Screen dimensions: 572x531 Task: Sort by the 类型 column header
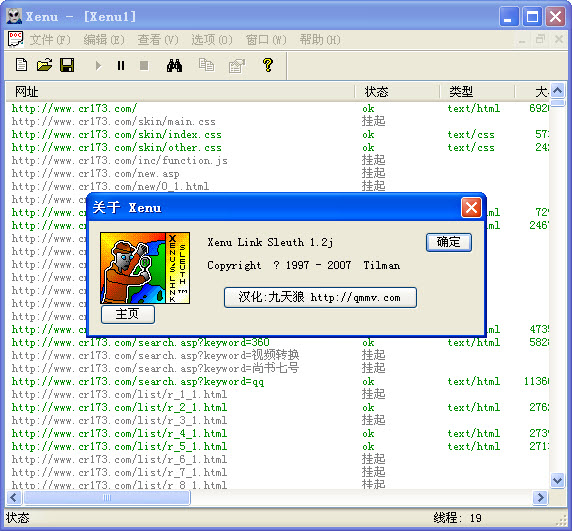coord(477,92)
